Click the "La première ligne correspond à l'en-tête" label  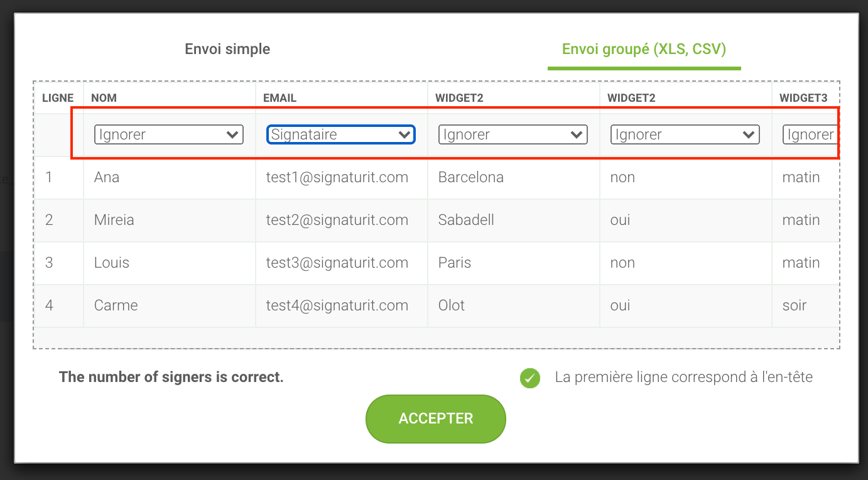pos(684,378)
